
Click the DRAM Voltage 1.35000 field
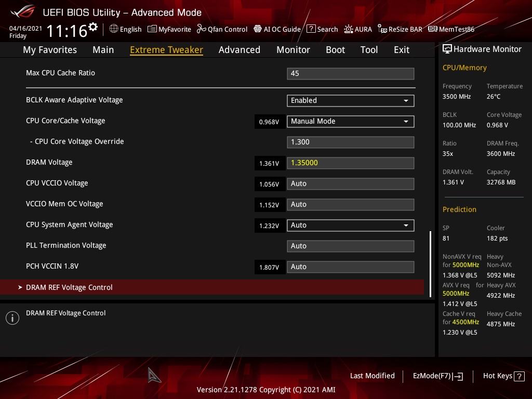tap(351, 163)
